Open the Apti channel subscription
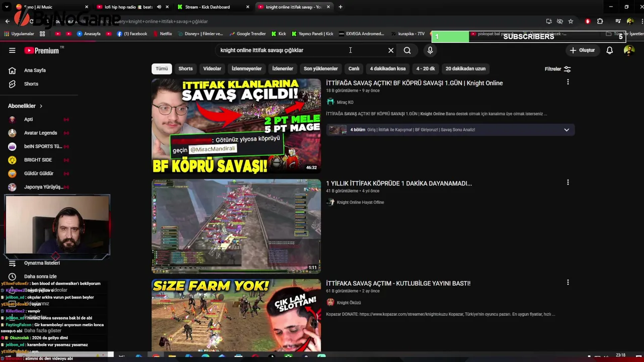Image resolution: width=644 pixels, height=362 pixels. point(28,120)
